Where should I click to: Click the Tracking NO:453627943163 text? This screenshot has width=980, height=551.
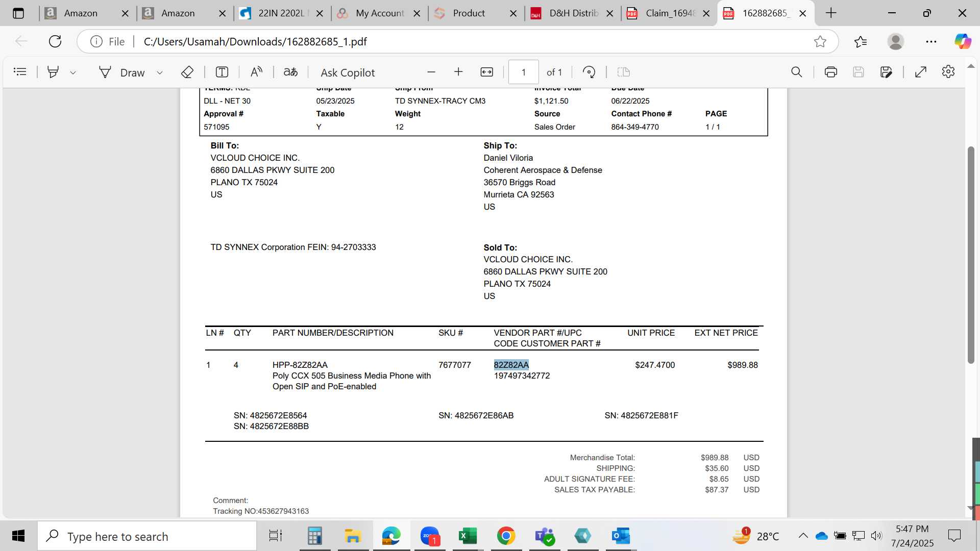coord(261,511)
